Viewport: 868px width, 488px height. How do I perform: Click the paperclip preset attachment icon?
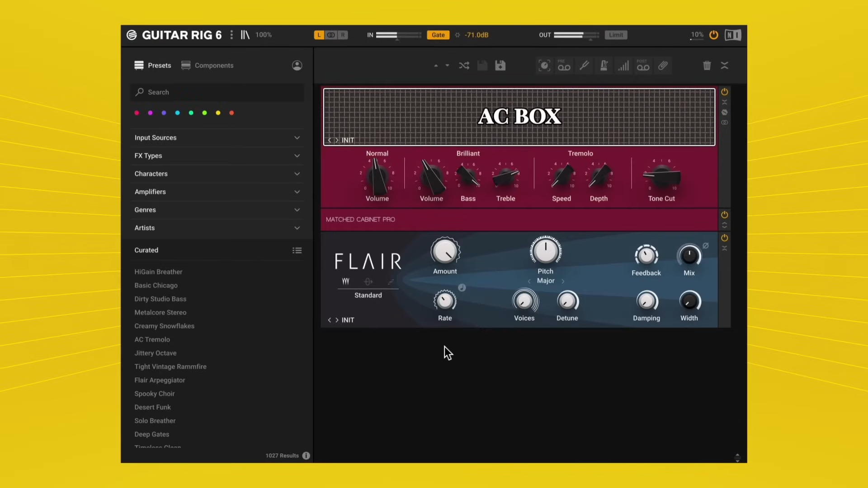click(x=663, y=66)
